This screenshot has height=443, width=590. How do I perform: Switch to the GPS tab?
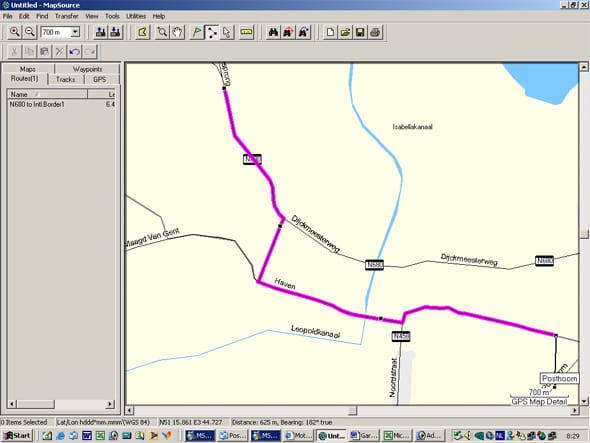click(x=100, y=79)
